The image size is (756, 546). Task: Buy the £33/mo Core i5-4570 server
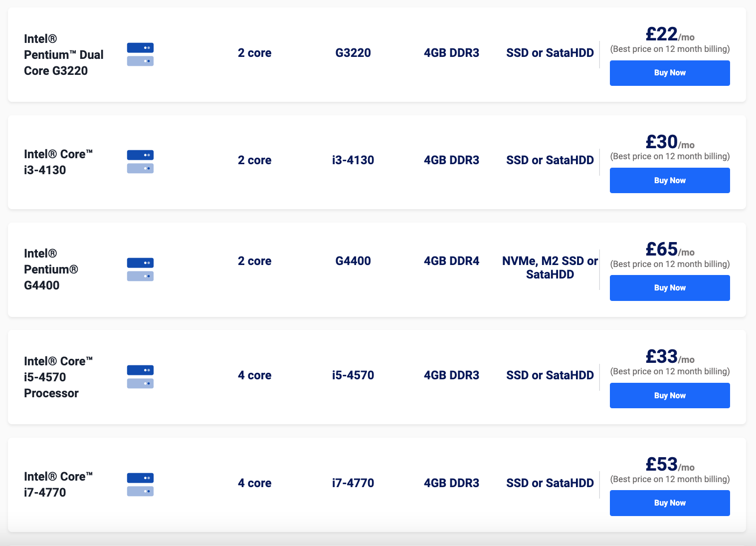pyautogui.click(x=670, y=395)
